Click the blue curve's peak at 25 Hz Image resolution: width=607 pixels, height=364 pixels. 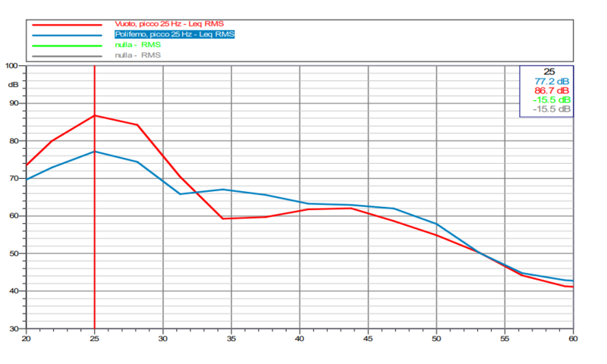coord(94,152)
